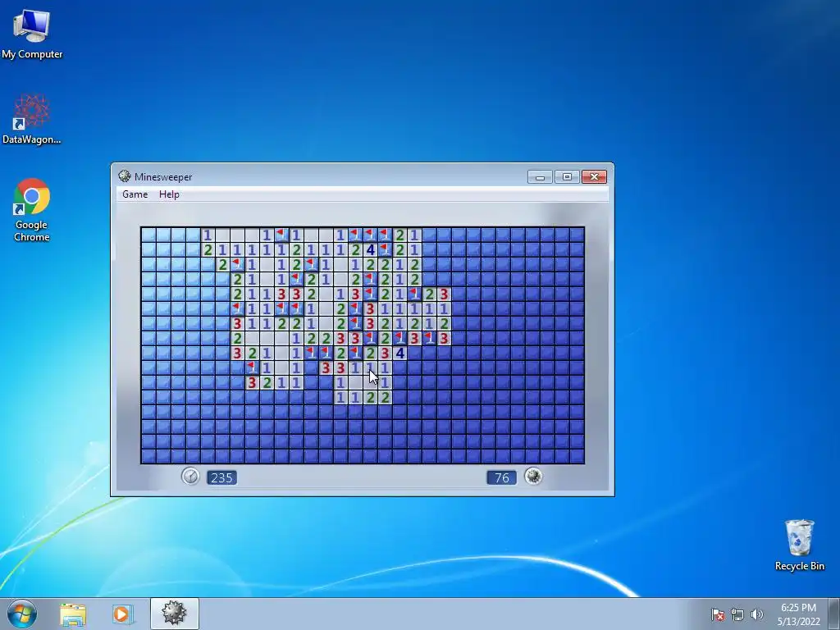Reveal the top-left corner minefield tile
This screenshot has width=840, height=630.
click(148, 235)
